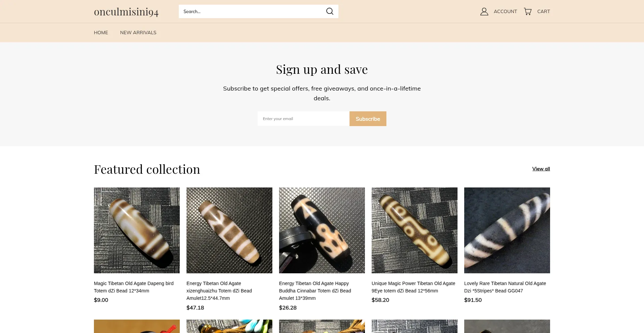Open the NEW ARRIVALS menu item
The image size is (644, 333).
138,33
